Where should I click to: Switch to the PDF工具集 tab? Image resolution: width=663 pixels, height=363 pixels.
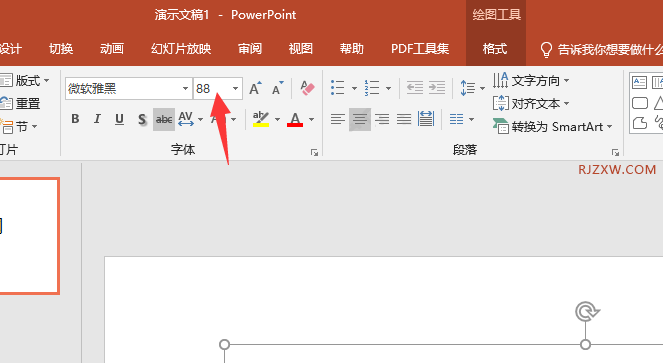420,49
